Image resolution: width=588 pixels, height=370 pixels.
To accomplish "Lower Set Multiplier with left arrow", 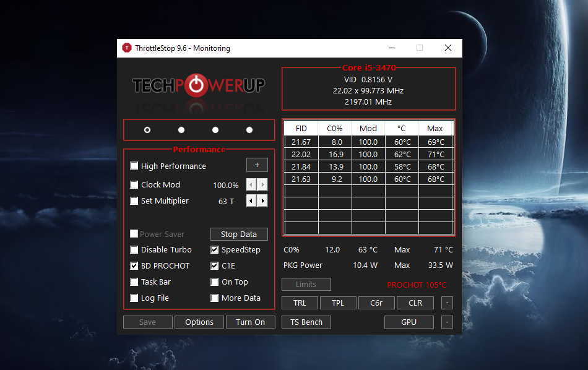I will point(251,201).
